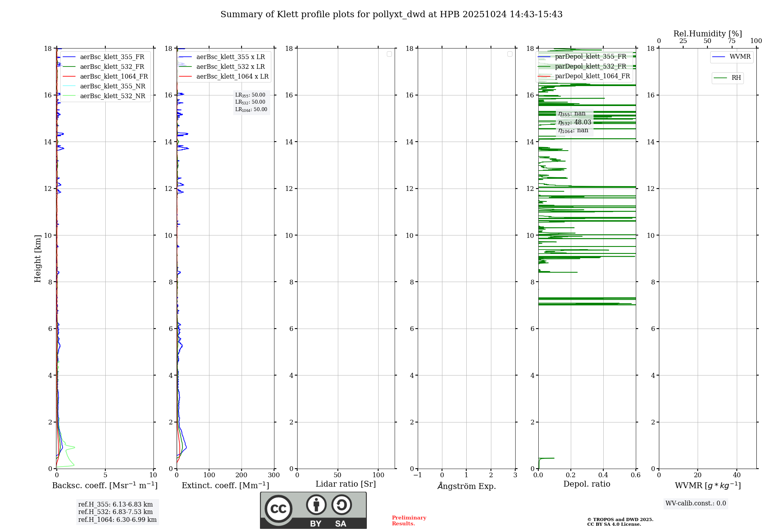Click the WV-calib.const. value box
The height and width of the screenshot is (532, 783).
[x=696, y=503]
